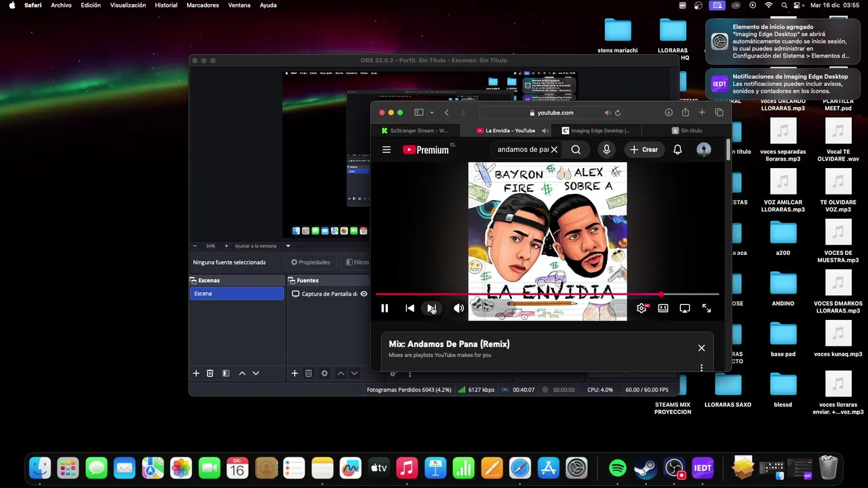This screenshot has width=868, height=488.
Task: Click Filtros button in OBS
Action: click(x=357, y=262)
